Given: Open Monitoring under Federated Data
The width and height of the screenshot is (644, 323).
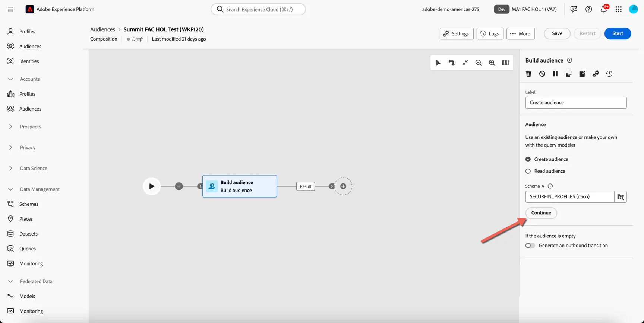Looking at the screenshot, I should tap(31, 311).
